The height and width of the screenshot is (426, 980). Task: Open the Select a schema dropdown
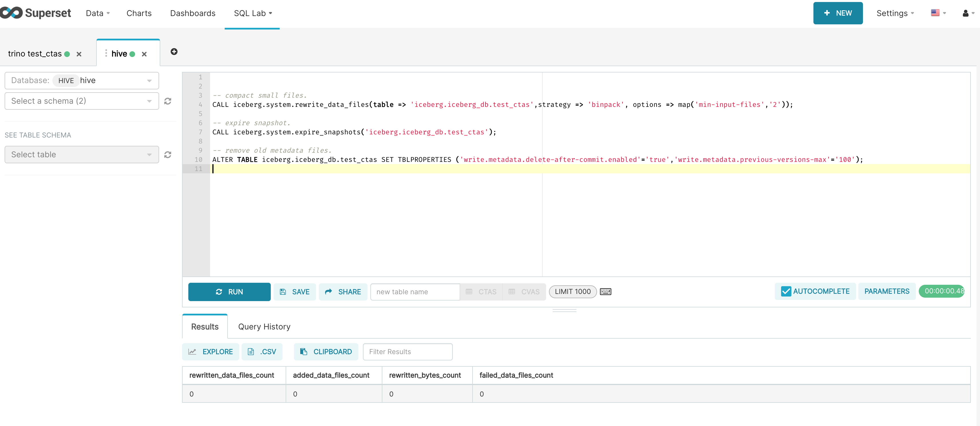click(82, 101)
